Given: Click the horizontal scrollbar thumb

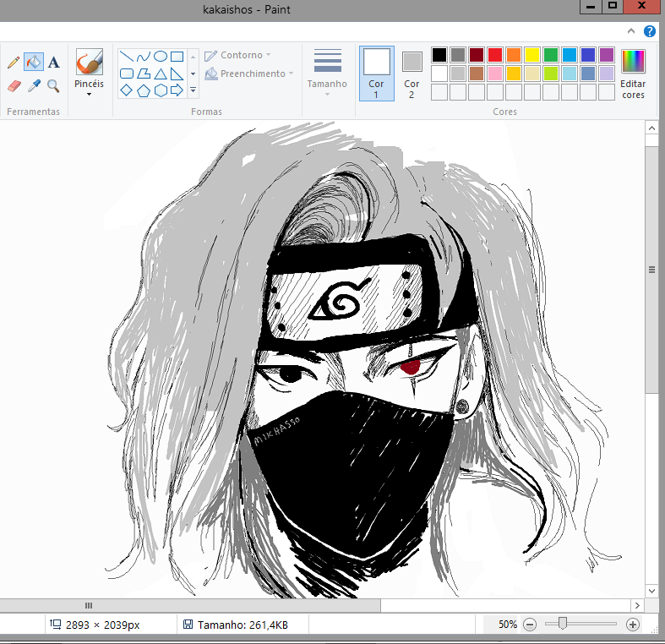Looking at the screenshot, I should click(190, 605).
